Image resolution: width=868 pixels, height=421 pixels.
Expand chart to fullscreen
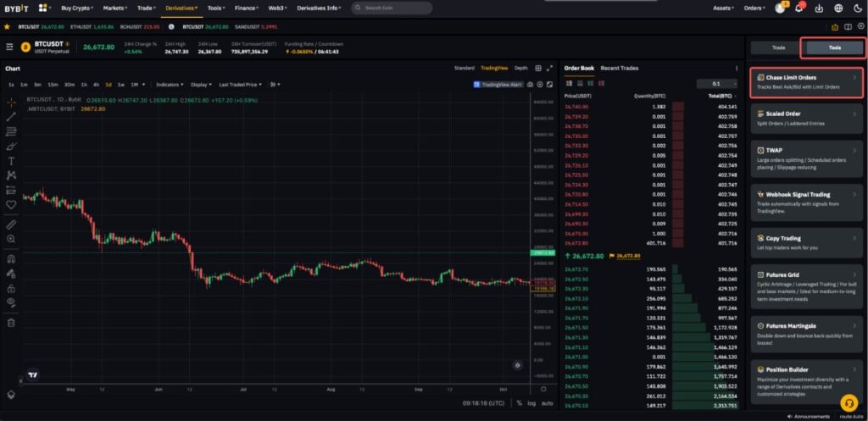(549, 68)
